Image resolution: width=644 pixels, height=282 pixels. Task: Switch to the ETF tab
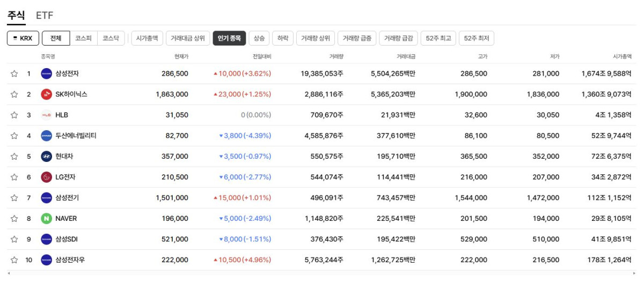tap(45, 15)
